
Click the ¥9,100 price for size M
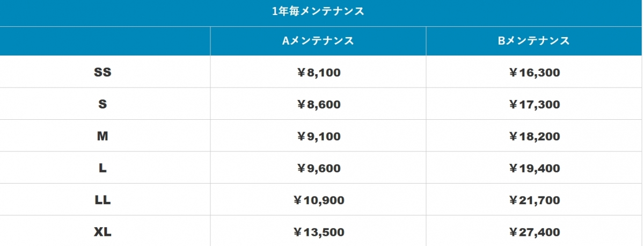(318, 136)
